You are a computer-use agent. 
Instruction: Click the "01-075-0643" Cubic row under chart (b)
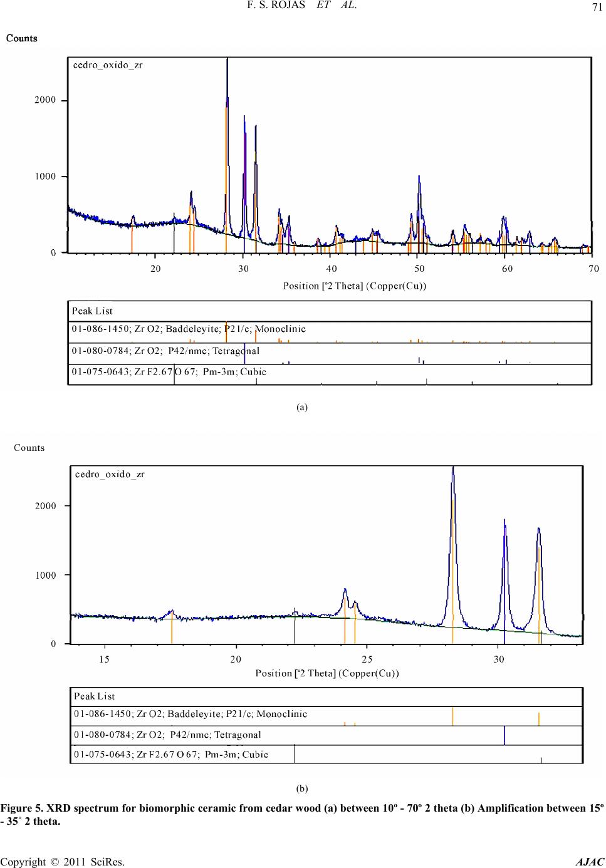click(x=326, y=755)
